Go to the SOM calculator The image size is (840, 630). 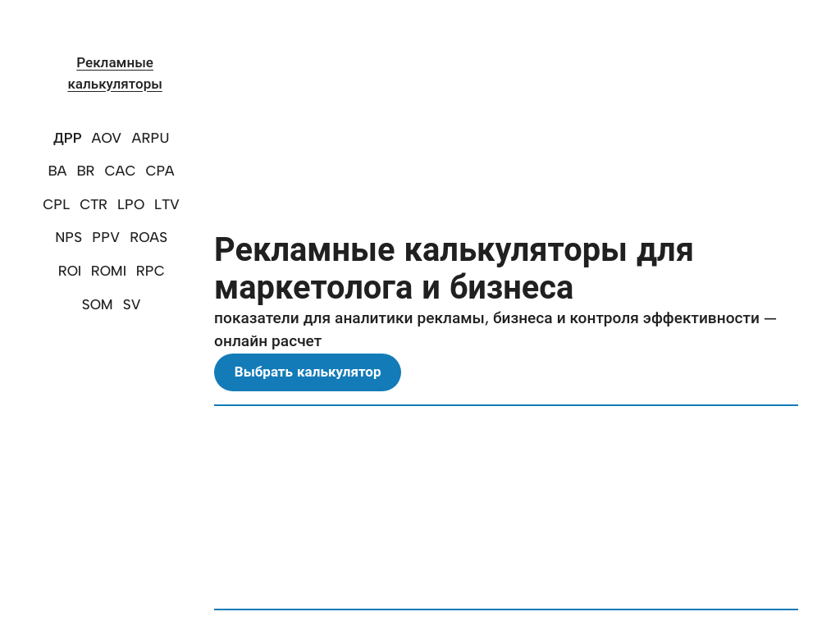[97, 305]
